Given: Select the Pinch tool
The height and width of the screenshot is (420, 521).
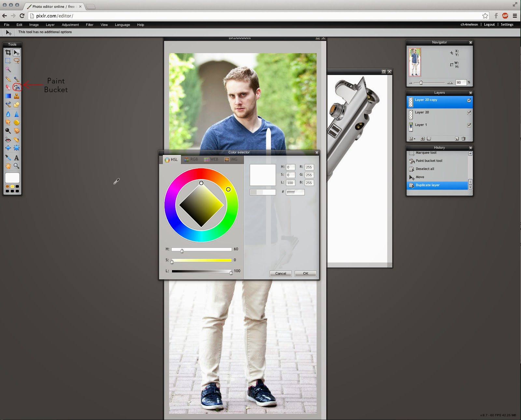Looking at the screenshot, I should [x=17, y=148].
